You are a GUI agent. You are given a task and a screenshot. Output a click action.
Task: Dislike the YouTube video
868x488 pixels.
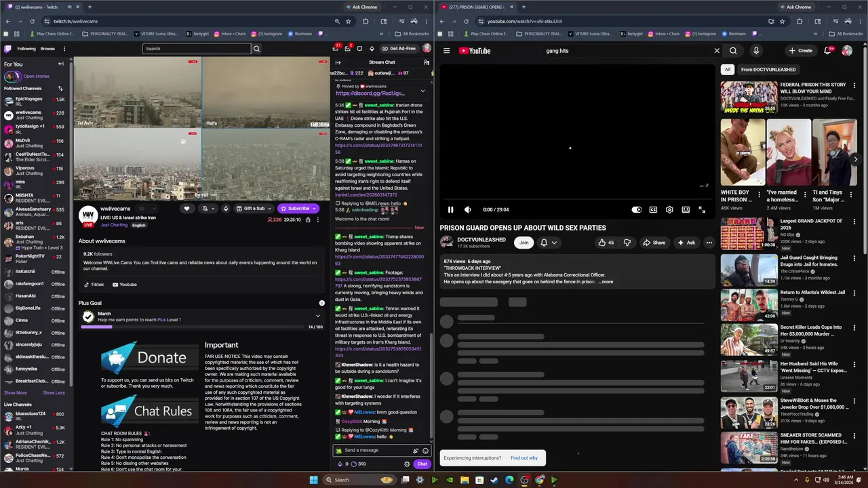click(627, 243)
